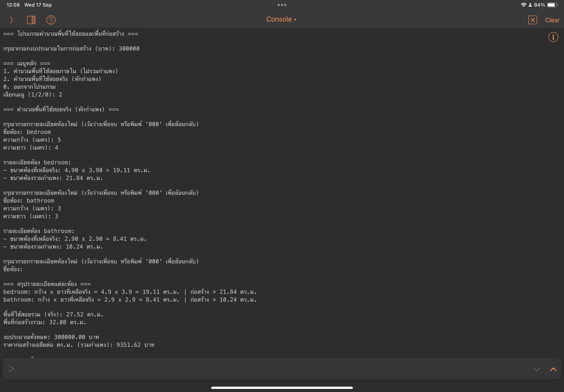Tap the 84% battery percentage text
This screenshot has height=392, width=564.
539,5
